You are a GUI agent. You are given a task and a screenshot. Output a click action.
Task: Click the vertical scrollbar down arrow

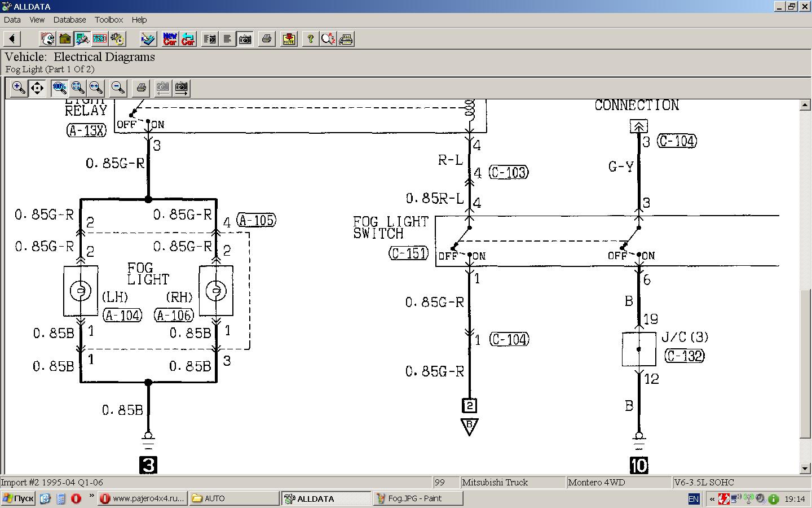point(805,468)
